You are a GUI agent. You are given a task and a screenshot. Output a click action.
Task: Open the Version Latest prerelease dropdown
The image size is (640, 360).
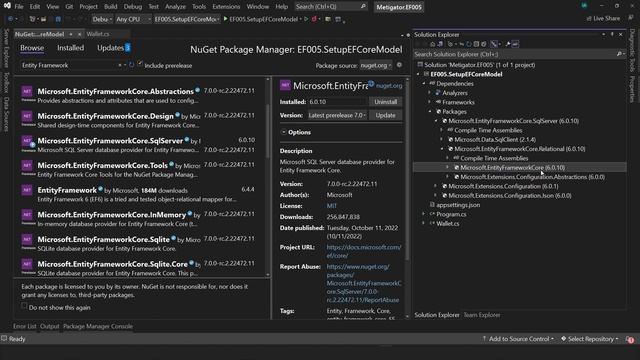coord(337,115)
